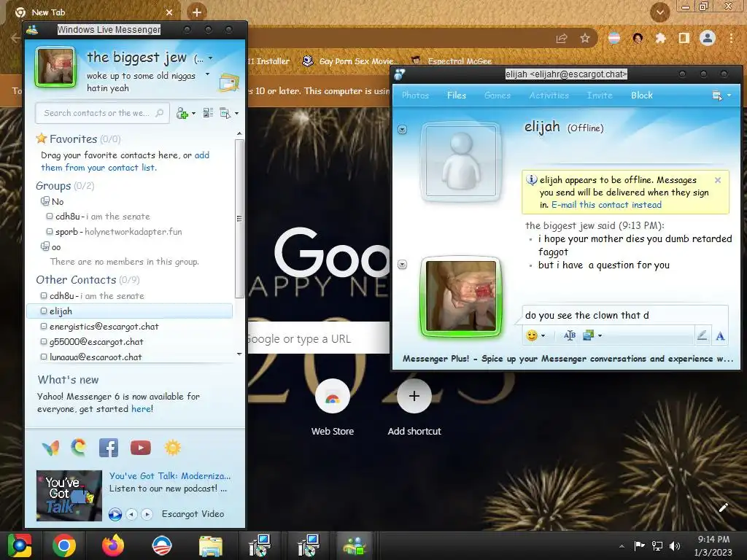Screen dimensions: 747x560
Task: Open the Files tab in chat window
Action: click(x=457, y=96)
